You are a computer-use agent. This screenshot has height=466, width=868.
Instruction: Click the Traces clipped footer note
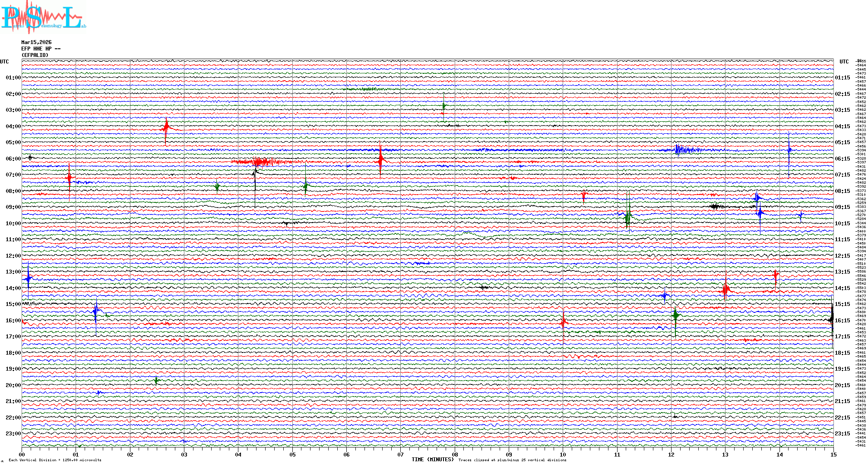[512, 460]
